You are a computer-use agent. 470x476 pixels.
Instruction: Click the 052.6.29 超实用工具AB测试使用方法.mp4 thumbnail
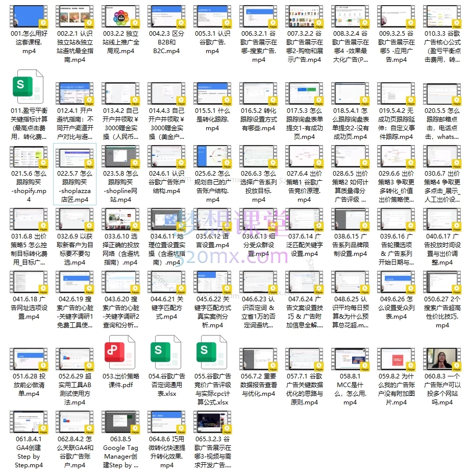tap(75, 360)
